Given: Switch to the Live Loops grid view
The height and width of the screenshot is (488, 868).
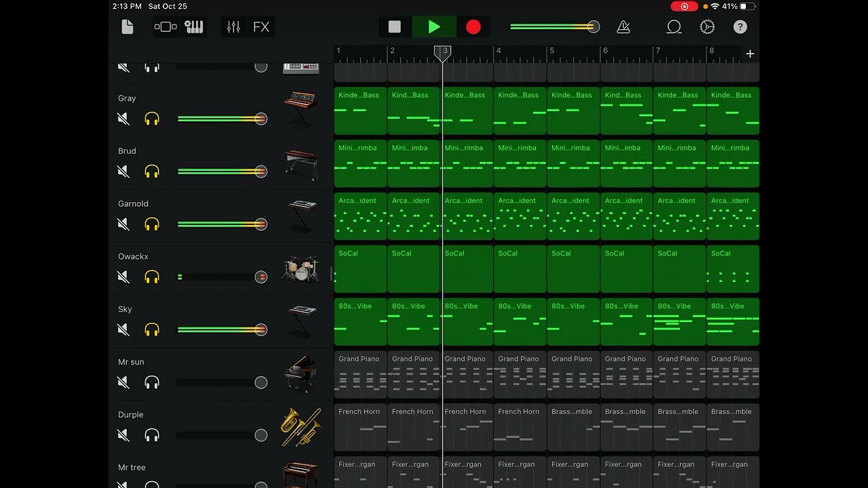Looking at the screenshot, I should tap(165, 27).
